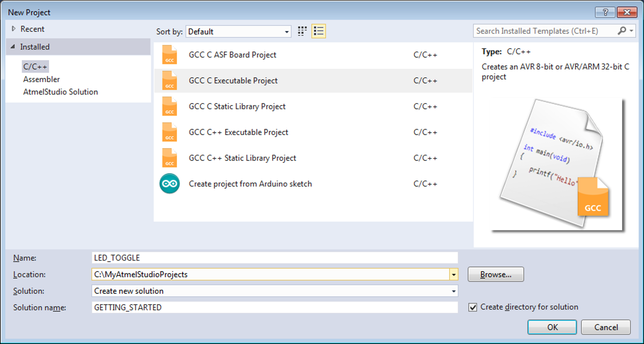This screenshot has height=344, width=644.
Task: Select the GCC C++ Static Library Project icon
Action: click(169, 158)
